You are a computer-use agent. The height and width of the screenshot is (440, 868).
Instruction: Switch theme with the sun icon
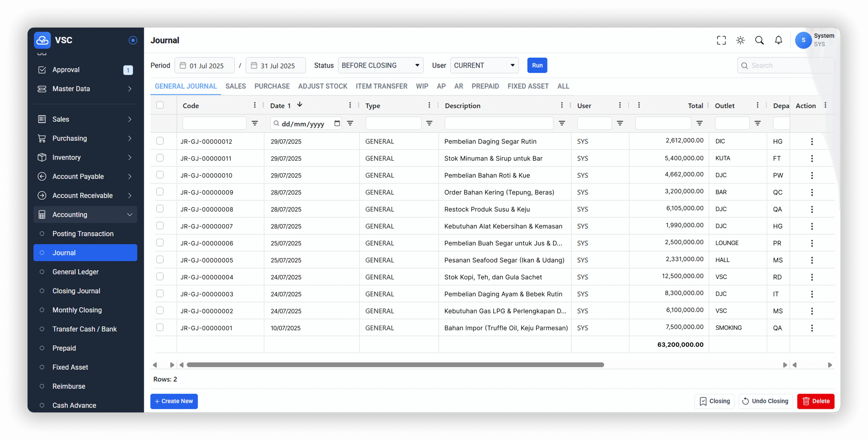[740, 40]
